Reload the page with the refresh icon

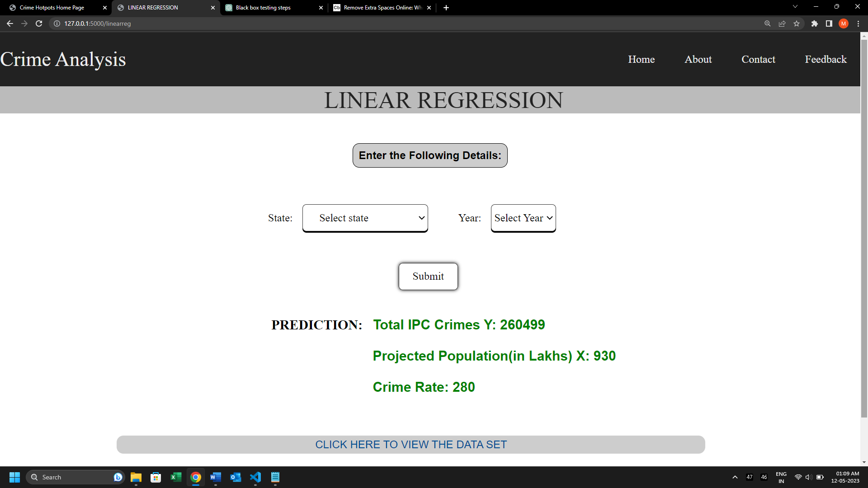tap(39, 23)
